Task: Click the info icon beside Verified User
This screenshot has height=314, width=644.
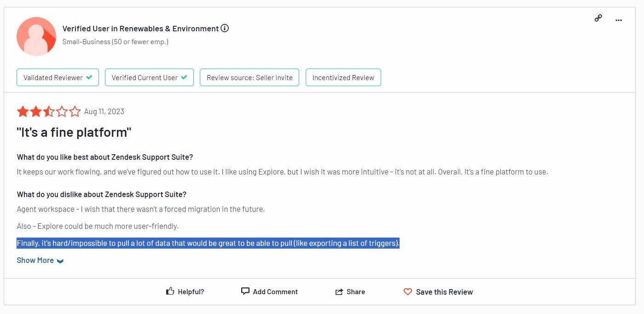Action: pyautogui.click(x=225, y=29)
